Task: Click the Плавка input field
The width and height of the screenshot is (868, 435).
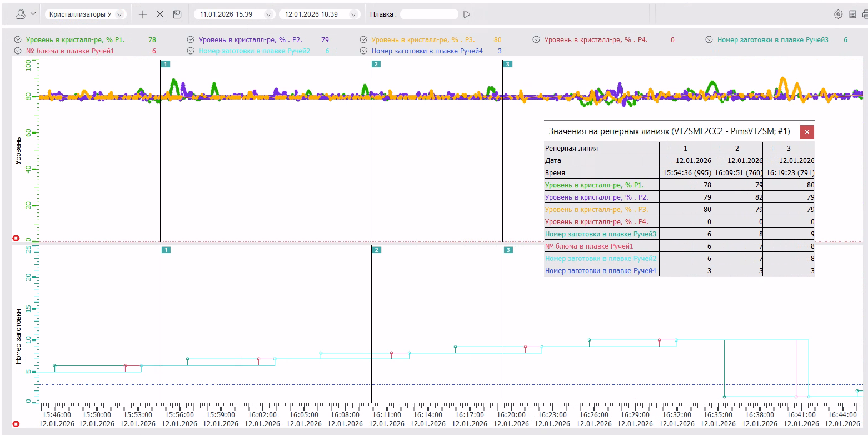Action: coord(429,14)
